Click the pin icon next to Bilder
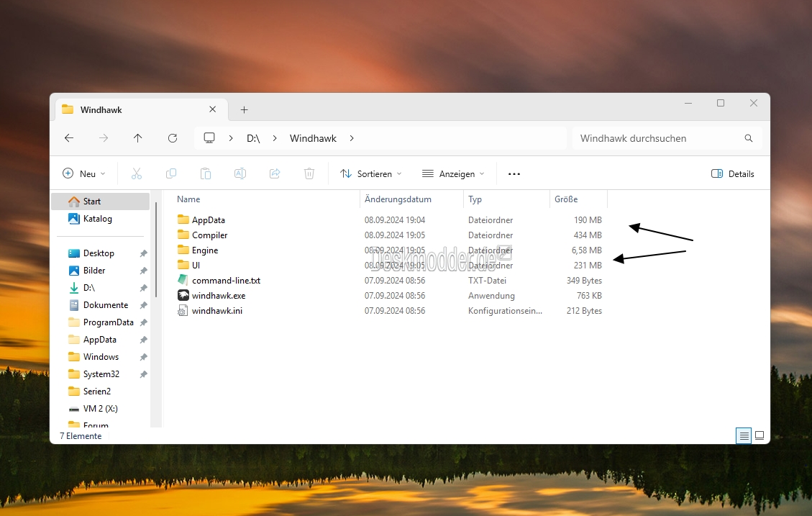 coord(143,271)
